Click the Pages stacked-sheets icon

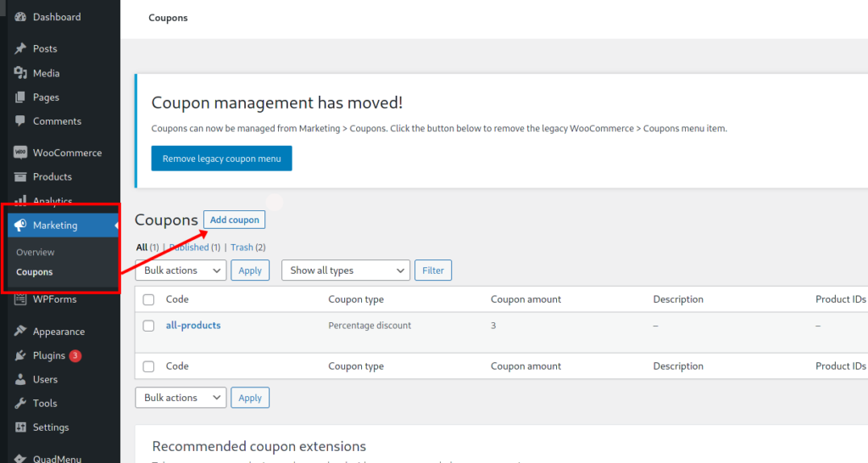(20, 97)
